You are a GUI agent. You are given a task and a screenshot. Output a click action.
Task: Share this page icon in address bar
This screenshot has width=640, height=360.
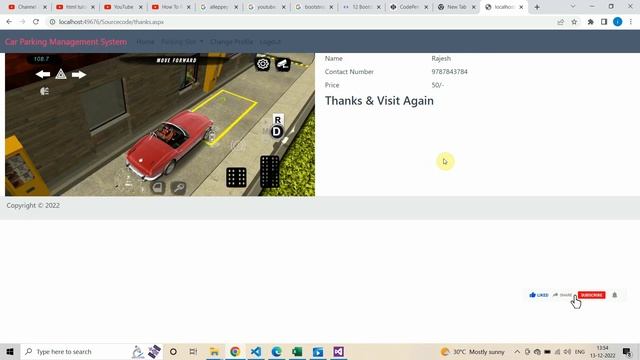[x=560, y=22]
